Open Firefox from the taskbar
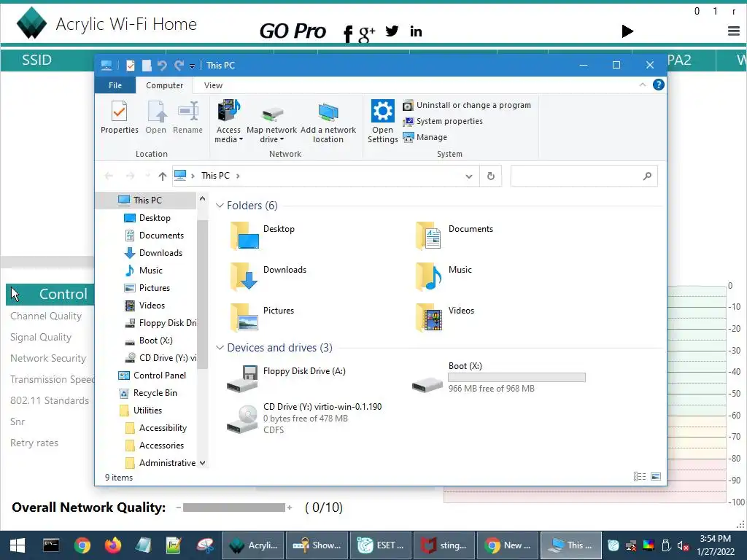The width and height of the screenshot is (747, 560). [113, 545]
